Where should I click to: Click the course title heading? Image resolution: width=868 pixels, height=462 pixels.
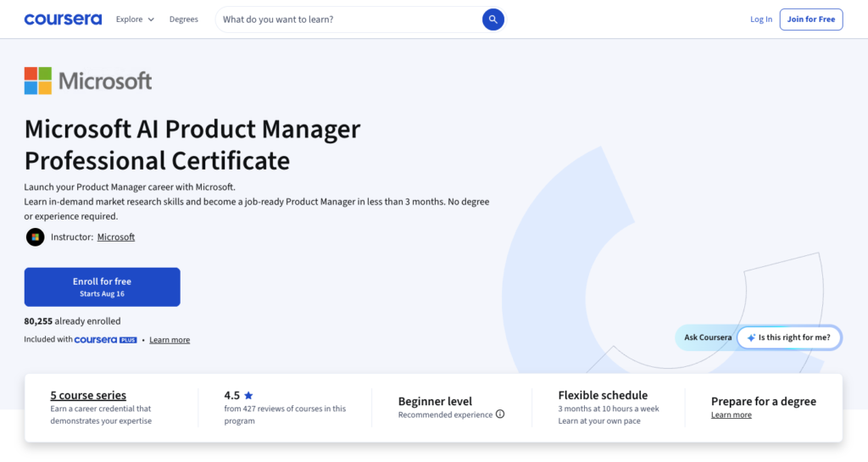click(x=192, y=144)
